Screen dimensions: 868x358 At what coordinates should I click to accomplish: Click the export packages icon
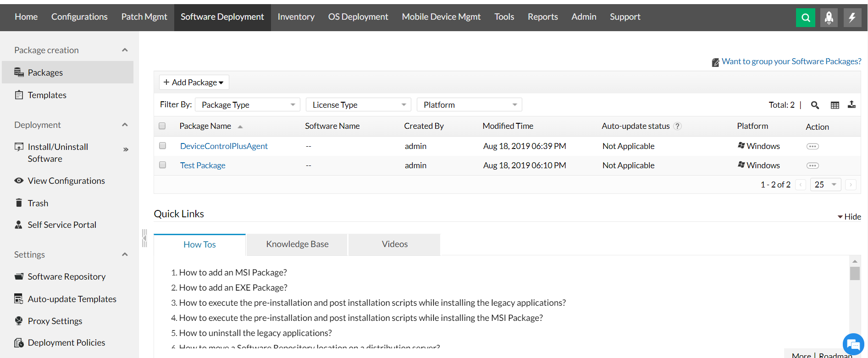pyautogui.click(x=851, y=105)
